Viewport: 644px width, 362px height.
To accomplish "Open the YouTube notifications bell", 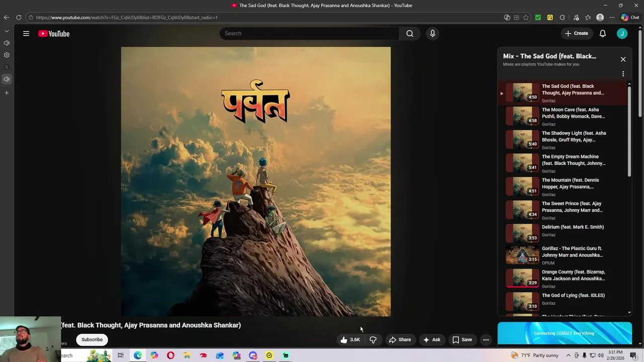I will tap(603, 34).
